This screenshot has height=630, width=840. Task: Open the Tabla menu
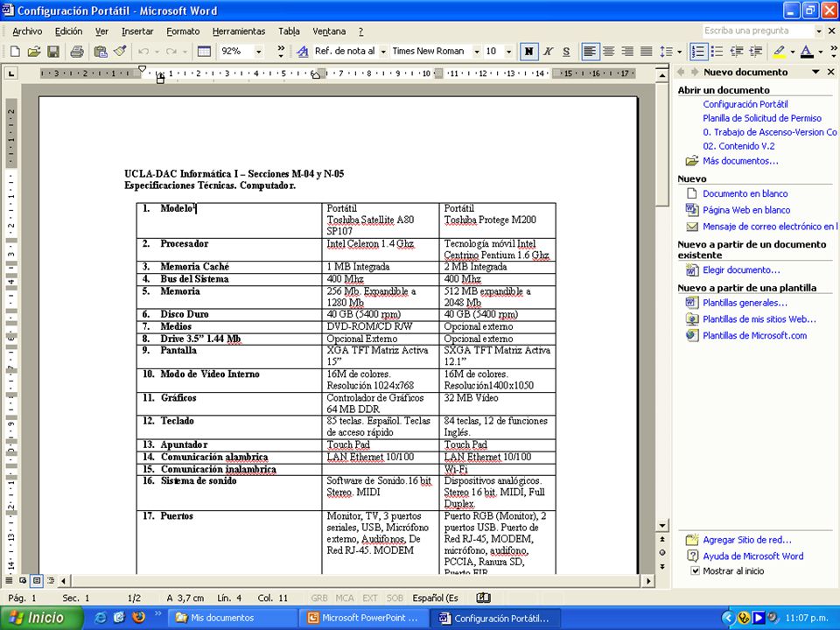pyautogui.click(x=289, y=31)
